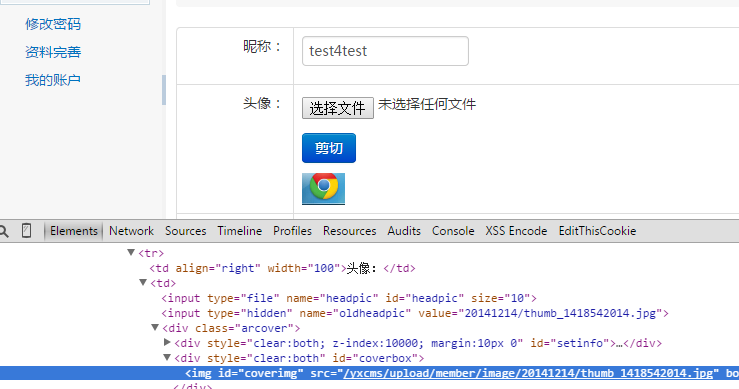Click the 昵称： field label

click(263, 46)
